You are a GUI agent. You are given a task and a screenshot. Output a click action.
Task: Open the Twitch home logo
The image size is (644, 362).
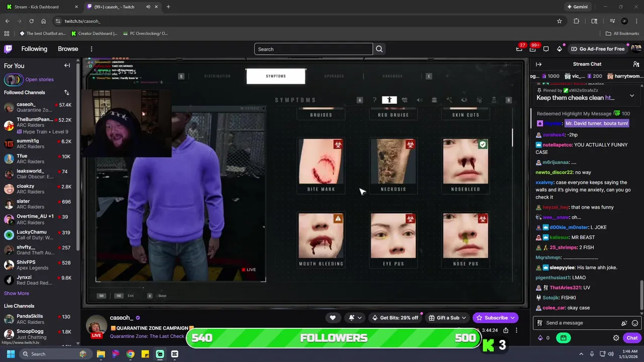tap(8, 49)
